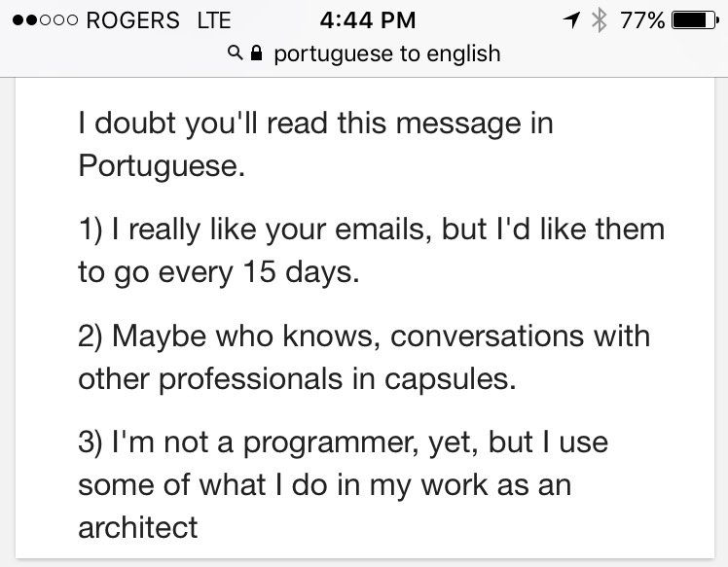The width and height of the screenshot is (728, 567).
Task: Tap the signal strength dots
Action: tap(42, 20)
